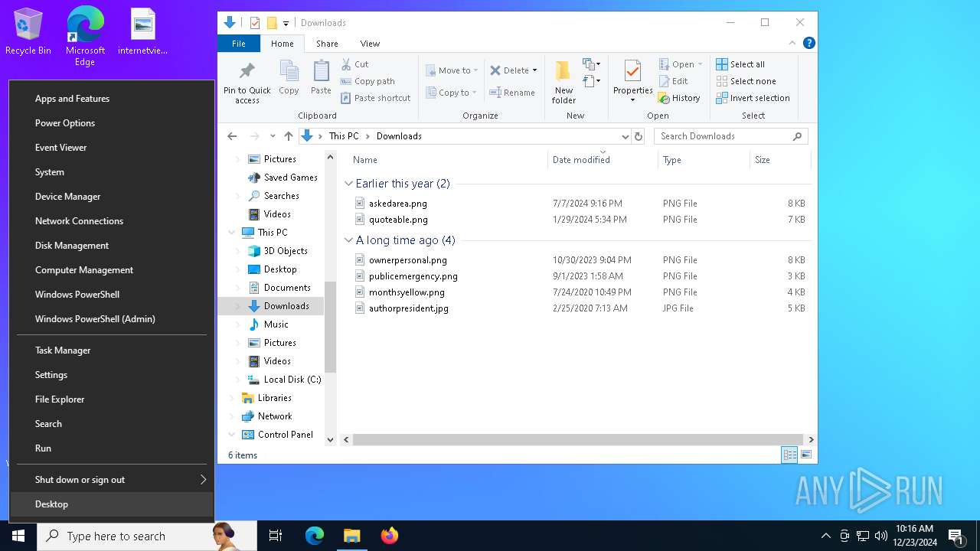Select the publicemergency.png file
The image size is (980, 551).
[413, 276]
